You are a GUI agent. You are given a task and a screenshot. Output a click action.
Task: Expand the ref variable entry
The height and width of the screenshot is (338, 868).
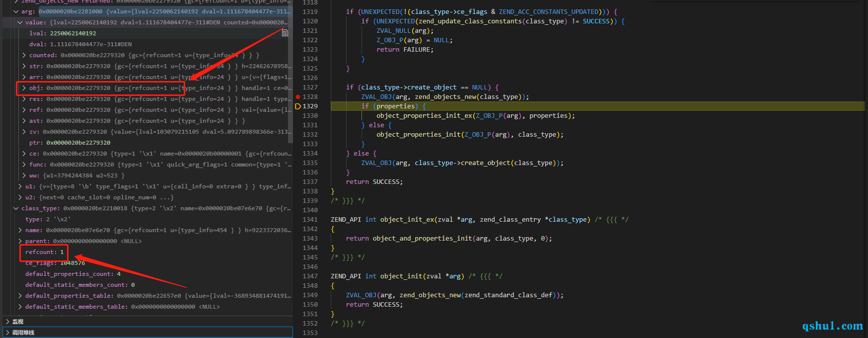tap(24, 110)
